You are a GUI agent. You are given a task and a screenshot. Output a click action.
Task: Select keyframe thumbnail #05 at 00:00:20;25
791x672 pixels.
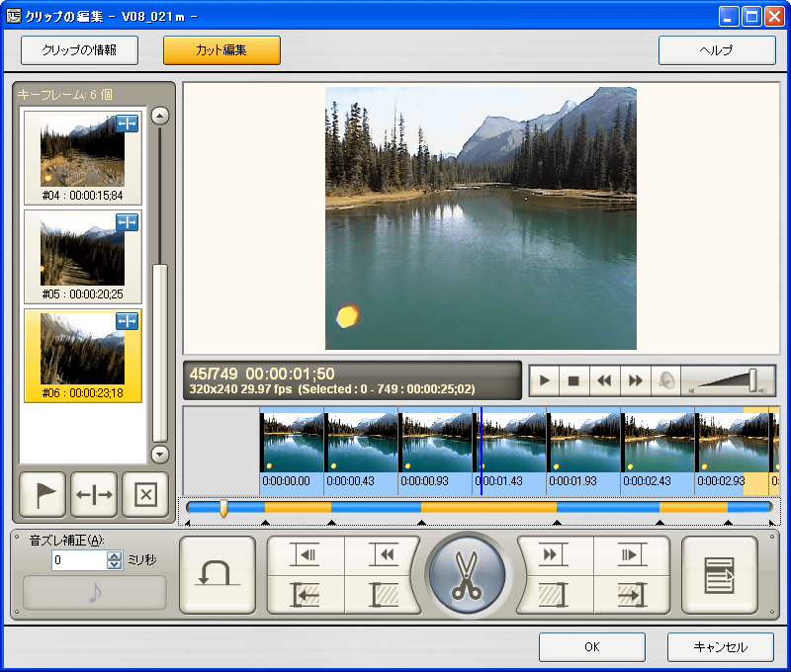tap(83, 257)
